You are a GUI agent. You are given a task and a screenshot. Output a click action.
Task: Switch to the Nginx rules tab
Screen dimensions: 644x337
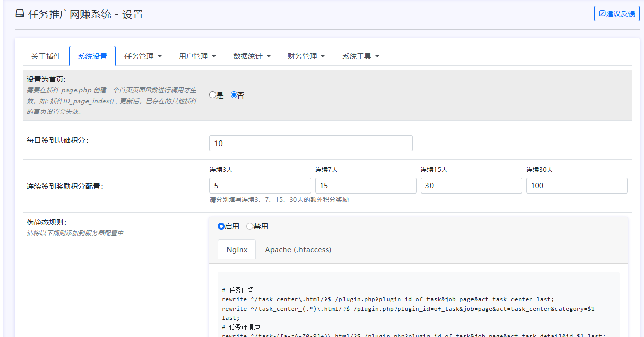pos(237,250)
